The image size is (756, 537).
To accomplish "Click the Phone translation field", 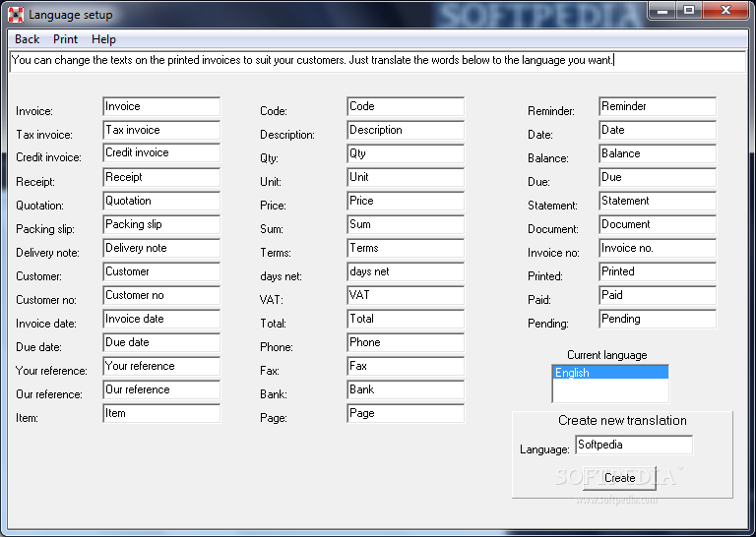I will pyautogui.click(x=406, y=342).
